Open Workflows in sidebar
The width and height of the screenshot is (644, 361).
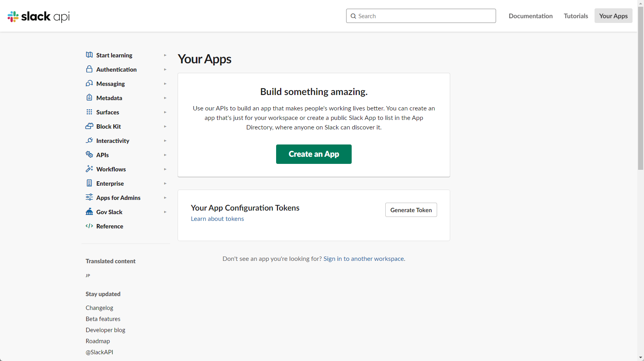(x=111, y=169)
